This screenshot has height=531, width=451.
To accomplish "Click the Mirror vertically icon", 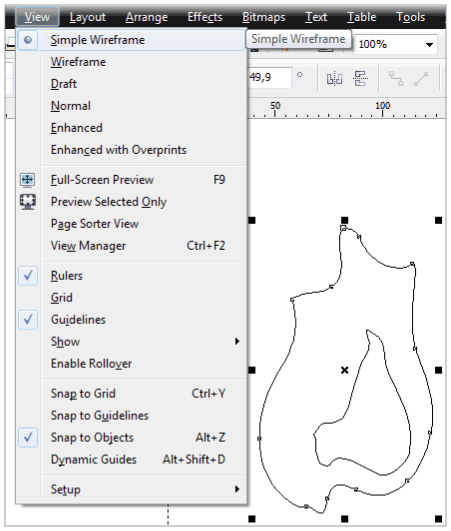I will pos(360,79).
